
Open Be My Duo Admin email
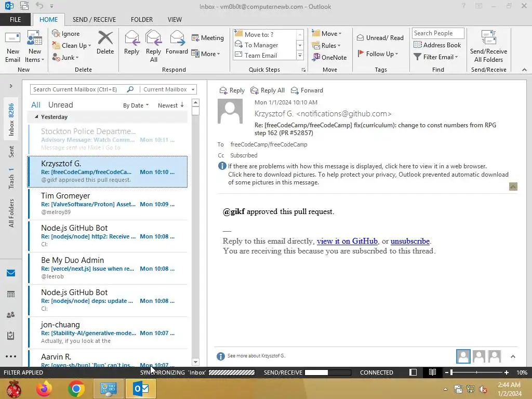pos(108,268)
